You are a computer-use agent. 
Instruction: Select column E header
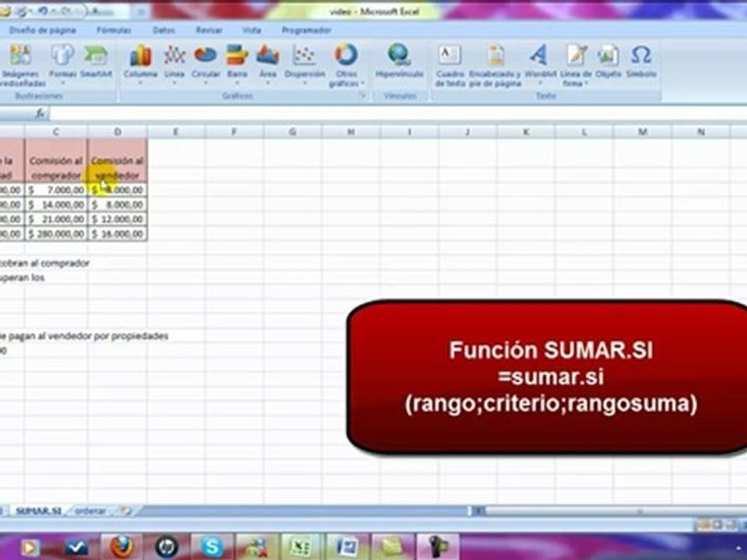(176, 132)
